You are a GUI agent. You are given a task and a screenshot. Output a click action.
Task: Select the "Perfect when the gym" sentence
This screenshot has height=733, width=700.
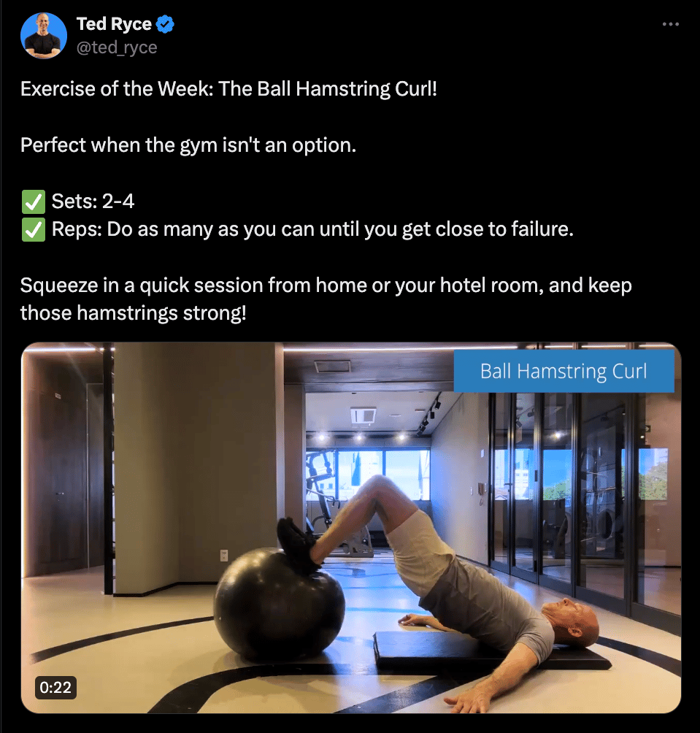188,145
